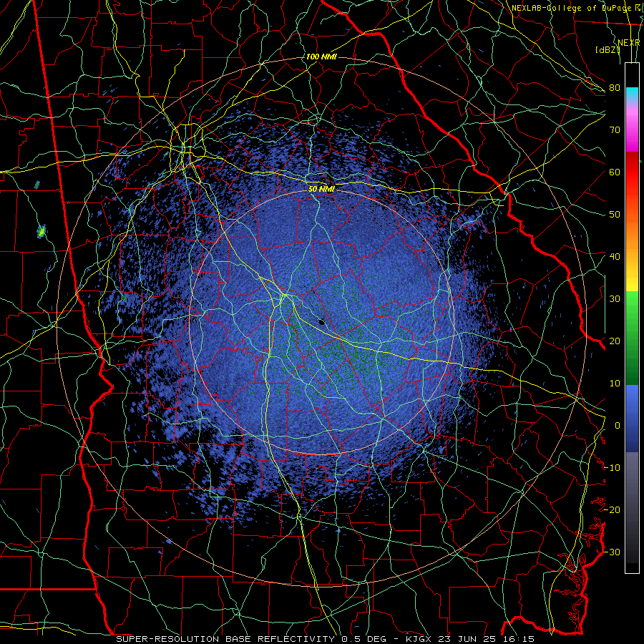Click the 100 NMI range ring label
This screenshot has width=644, height=644.
(321, 57)
